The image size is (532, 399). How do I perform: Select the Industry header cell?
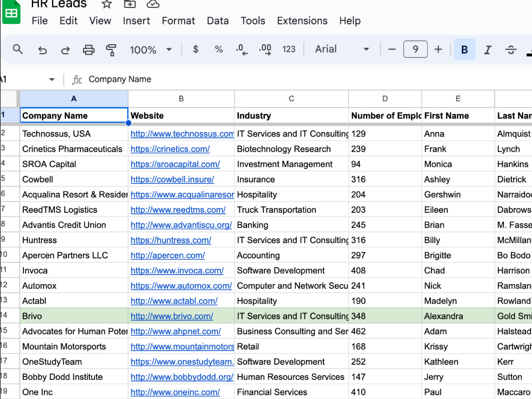(292, 115)
